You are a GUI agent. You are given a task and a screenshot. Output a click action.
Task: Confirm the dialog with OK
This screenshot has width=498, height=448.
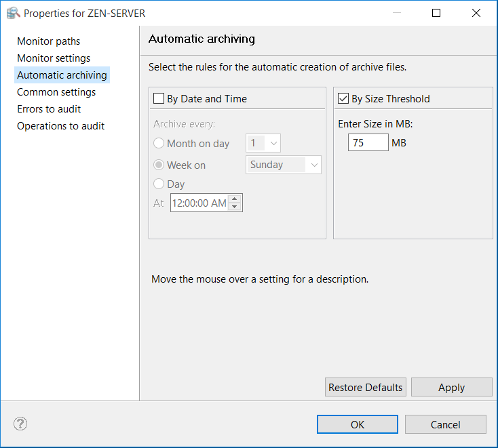click(358, 424)
